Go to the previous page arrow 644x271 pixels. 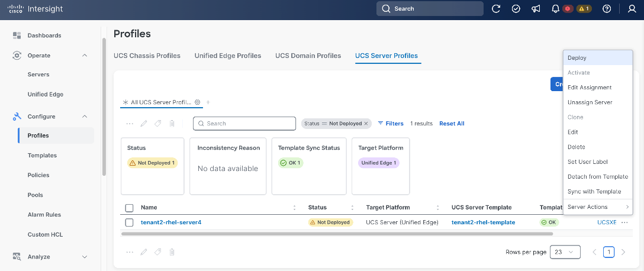[594, 252]
